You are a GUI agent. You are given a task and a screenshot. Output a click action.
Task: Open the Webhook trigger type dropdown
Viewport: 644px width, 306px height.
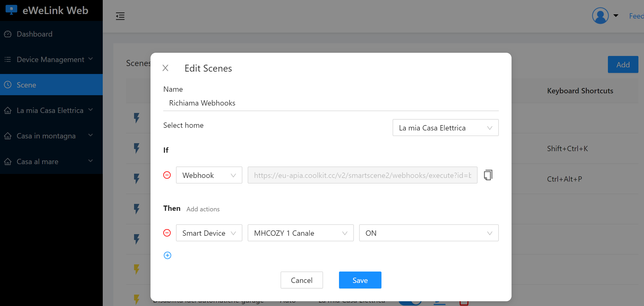209,175
